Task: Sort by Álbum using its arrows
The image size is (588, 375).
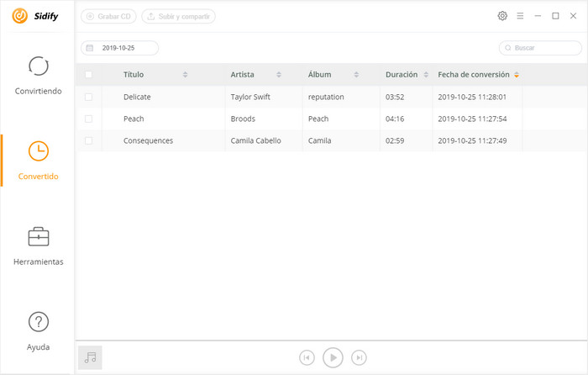Action: coord(356,75)
